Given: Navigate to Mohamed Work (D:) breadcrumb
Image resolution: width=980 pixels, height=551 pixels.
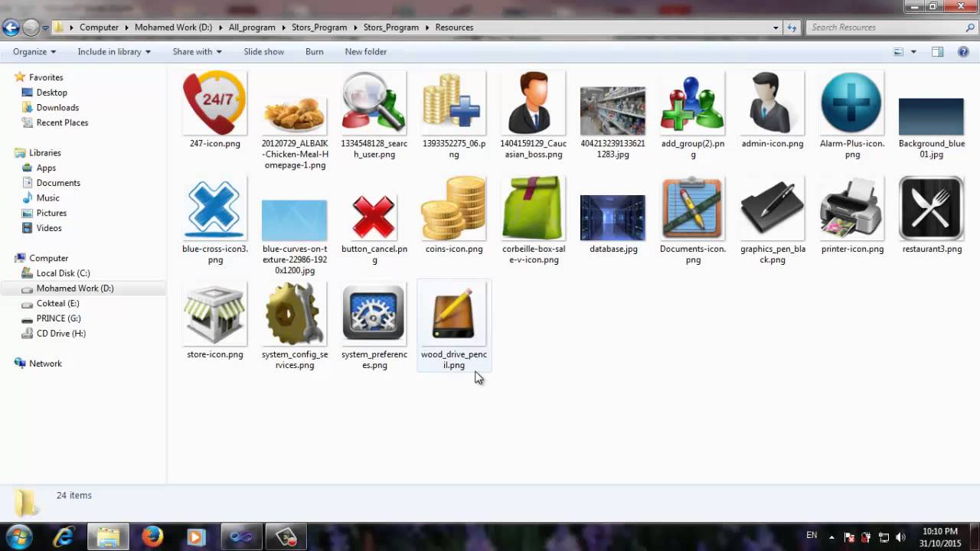Looking at the screenshot, I should (173, 27).
